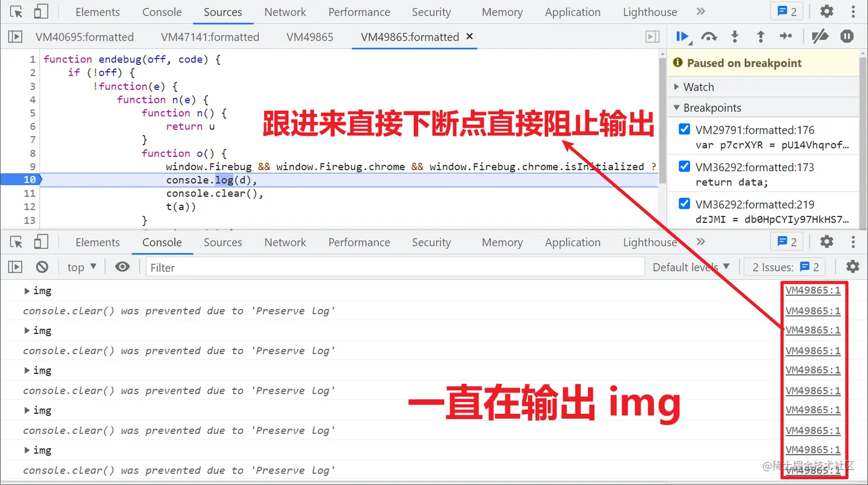Open VM49865:1 link of first console.clear message

[813, 311]
